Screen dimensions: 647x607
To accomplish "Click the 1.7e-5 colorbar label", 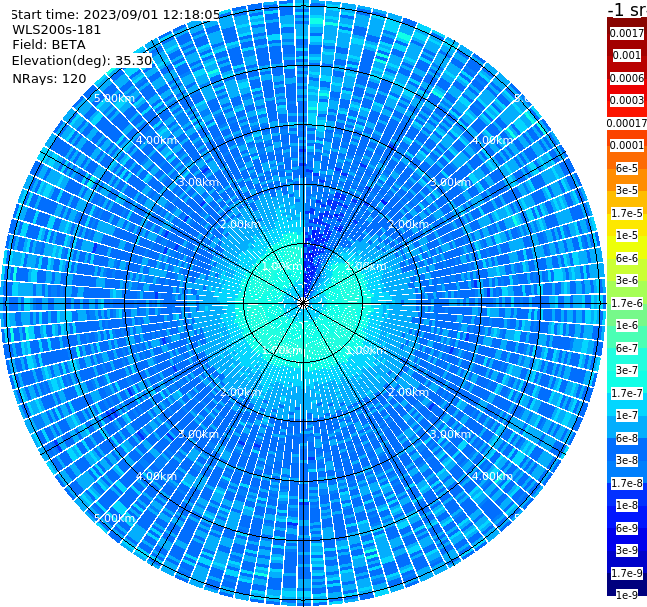I will tap(627, 213).
